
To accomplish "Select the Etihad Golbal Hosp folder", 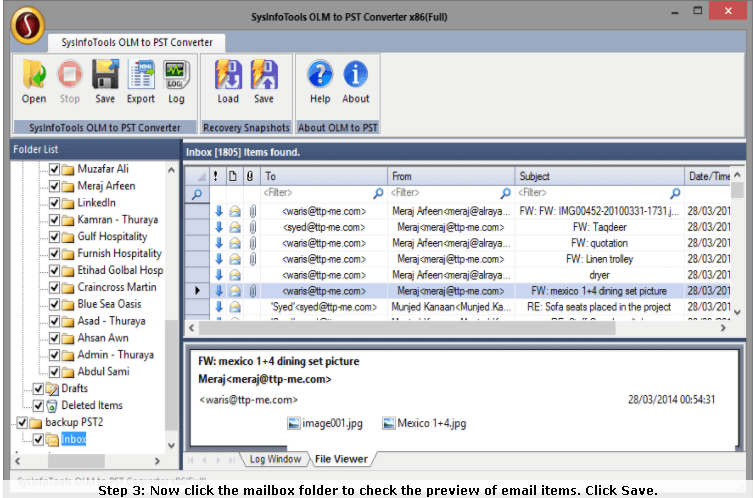I will tap(121, 270).
